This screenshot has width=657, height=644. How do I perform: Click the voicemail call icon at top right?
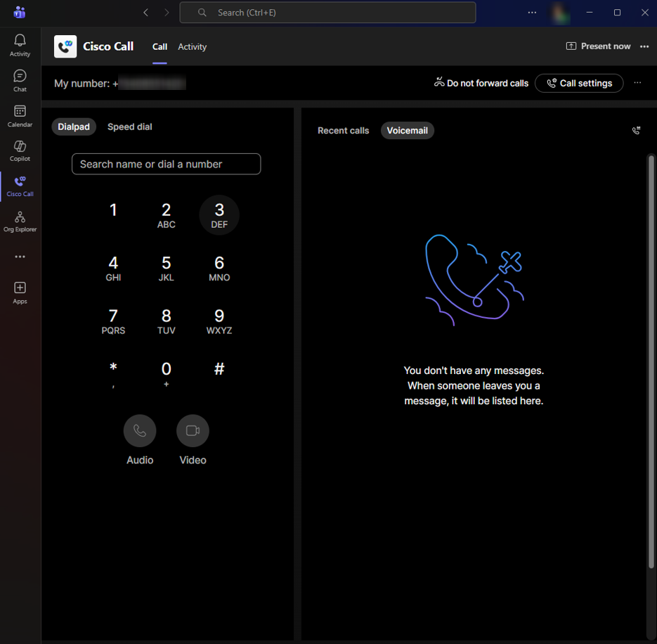coord(636,130)
